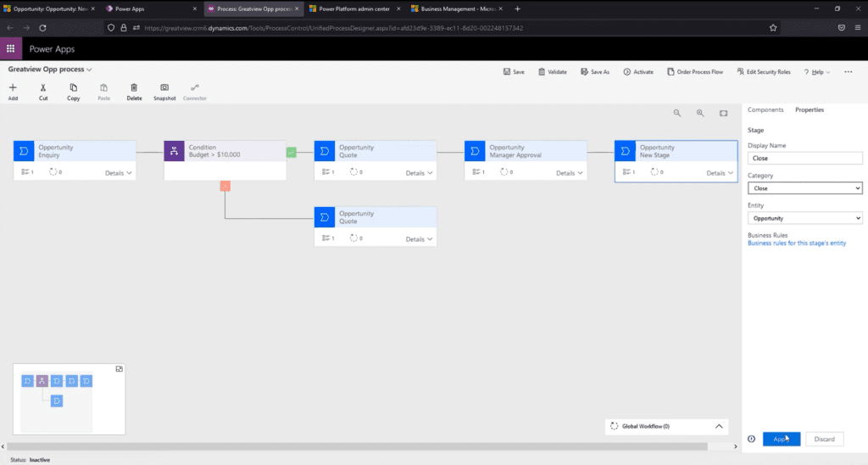
Task: Validate the process flow
Action: click(x=553, y=72)
